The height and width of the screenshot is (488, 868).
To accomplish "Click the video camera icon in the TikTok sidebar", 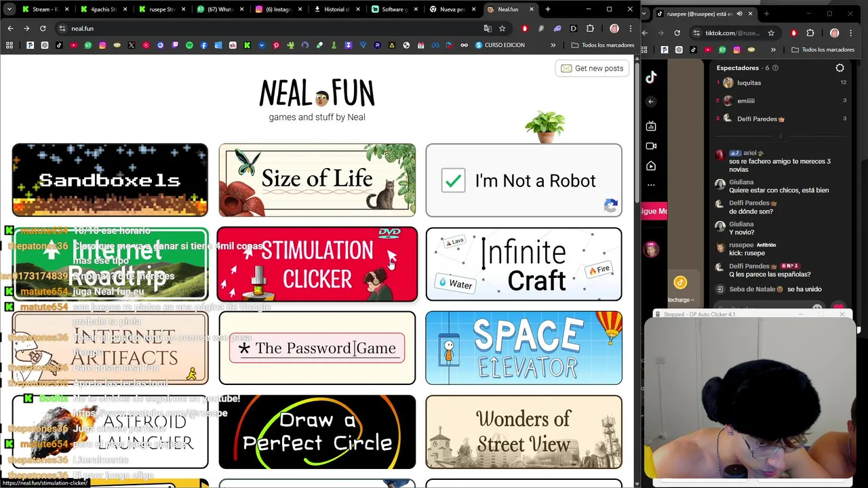I will click(x=651, y=146).
